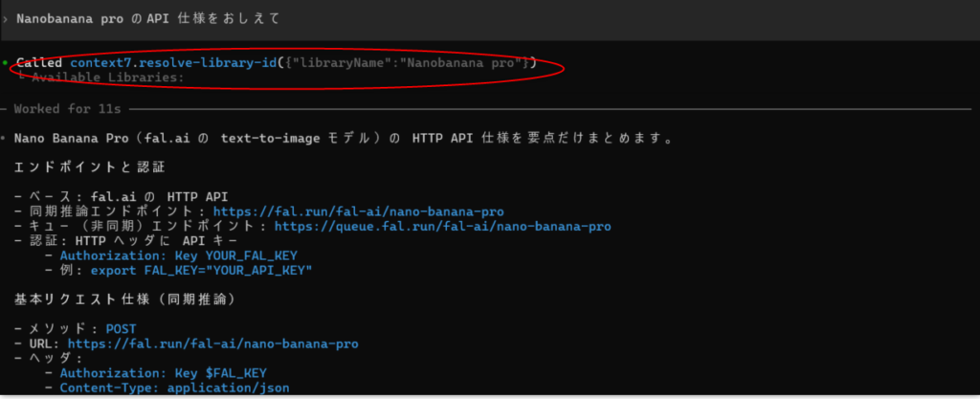The image size is (980, 399).
Task: Expand the Available Libraries tree branch
Action: point(22,78)
